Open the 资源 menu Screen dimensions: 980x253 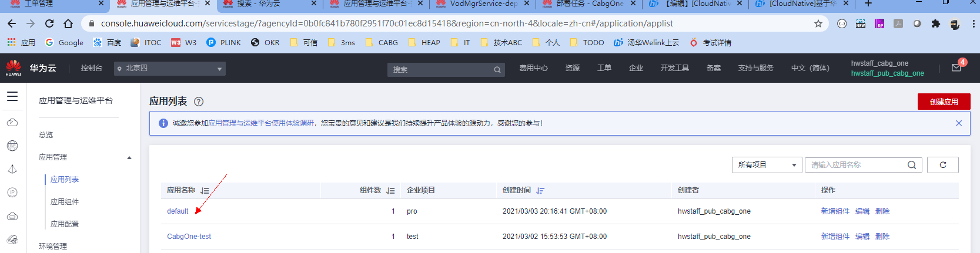coord(573,68)
